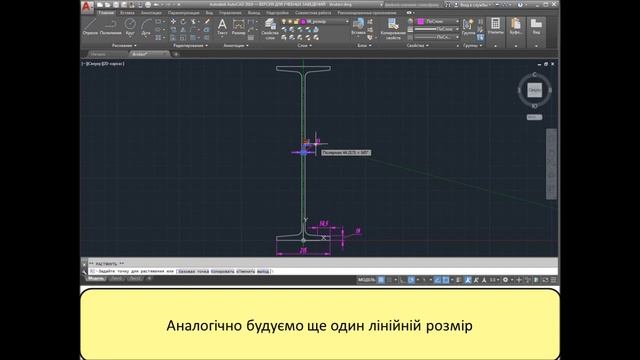Expand the Modify (Редактирование) panel
The width and height of the screenshot is (640, 360).
tap(190, 46)
